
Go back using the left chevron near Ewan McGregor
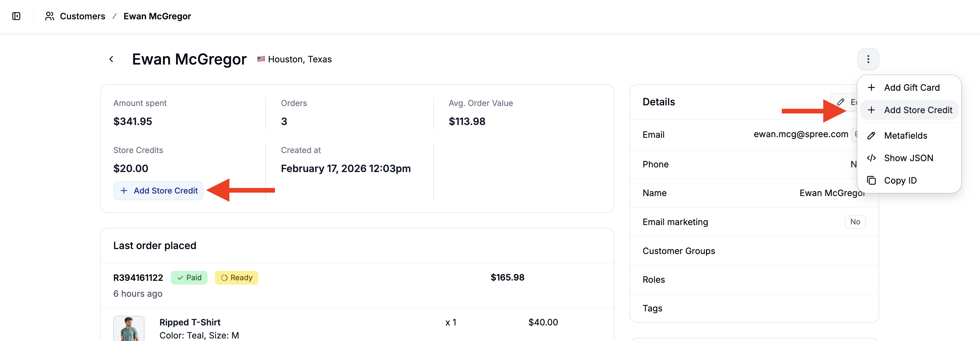click(111, 59)
